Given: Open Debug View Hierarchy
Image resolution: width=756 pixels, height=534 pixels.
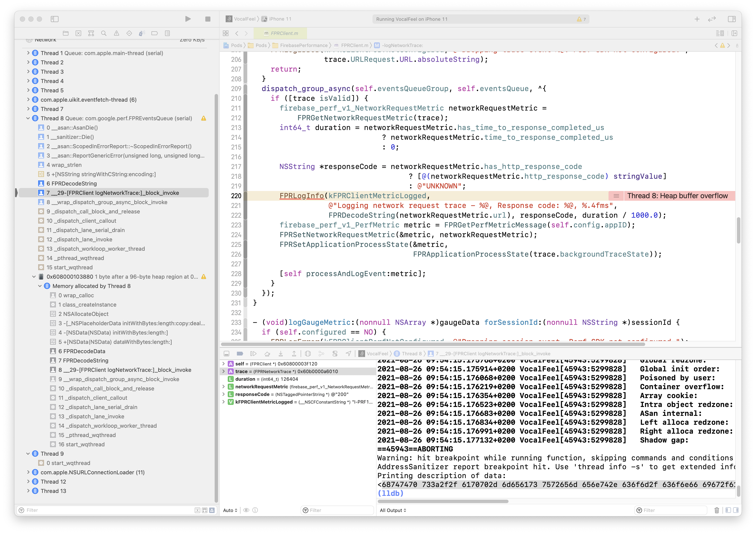Looking at the screenshot, I should (x=308, y=353).
